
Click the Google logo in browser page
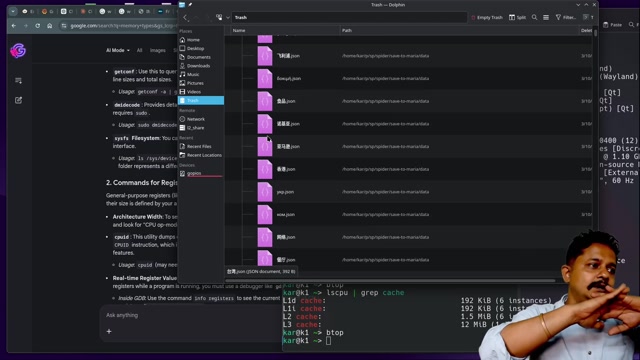click(18, 51)
